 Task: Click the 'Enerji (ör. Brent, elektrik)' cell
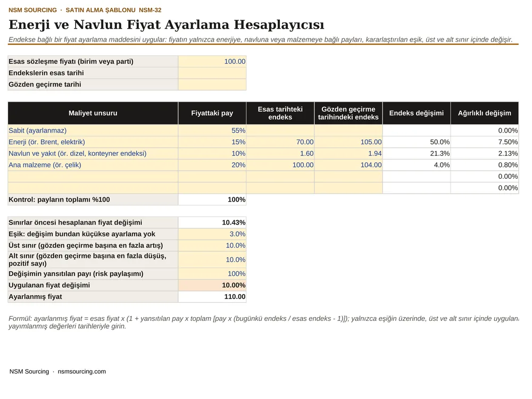pos(93,142)
